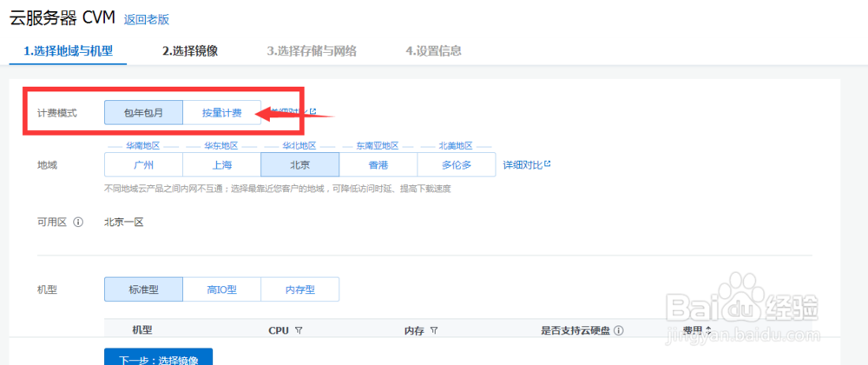The image size is (868, 365).
Task: Choose the 广州 region
Action: click(x=143, y=164)
